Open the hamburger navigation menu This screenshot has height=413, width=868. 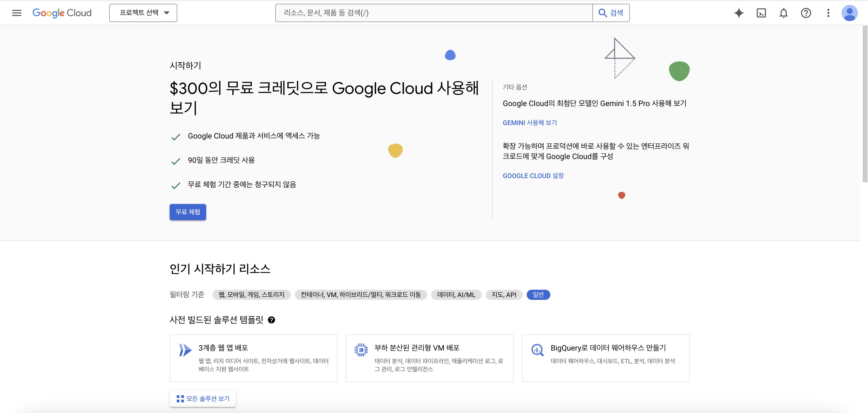tap(16, 13)
